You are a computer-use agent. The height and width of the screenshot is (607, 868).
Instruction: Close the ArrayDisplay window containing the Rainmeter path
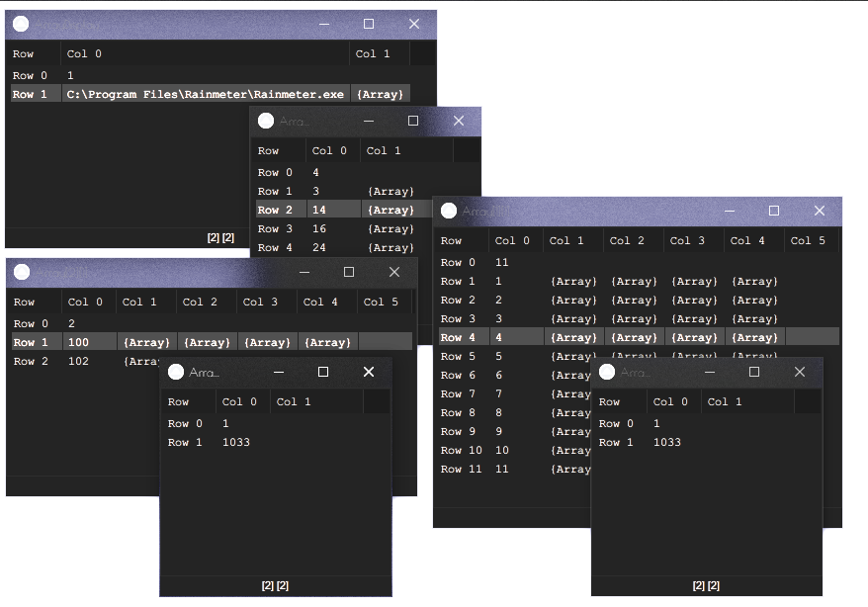click(414, 24)
